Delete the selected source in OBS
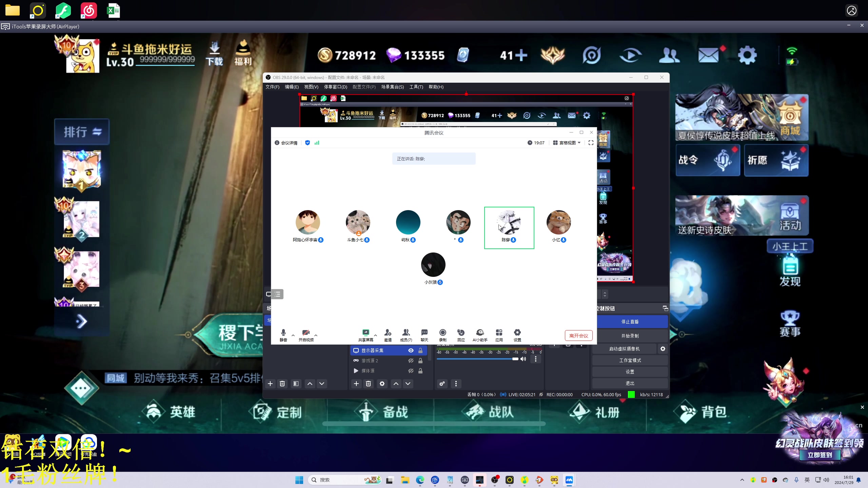The image size is (868, 488). tap(368, 384)
